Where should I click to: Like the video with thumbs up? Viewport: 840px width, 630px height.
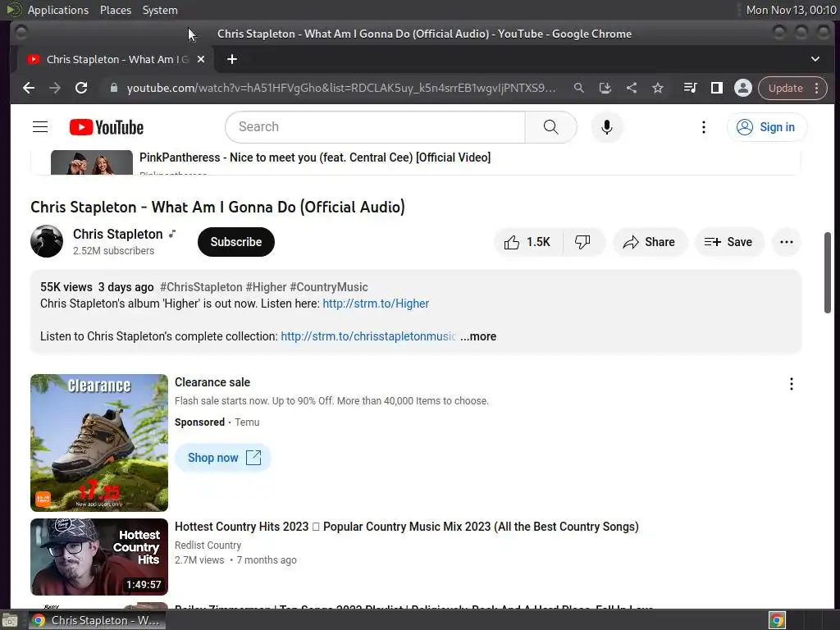pos(527,242)
